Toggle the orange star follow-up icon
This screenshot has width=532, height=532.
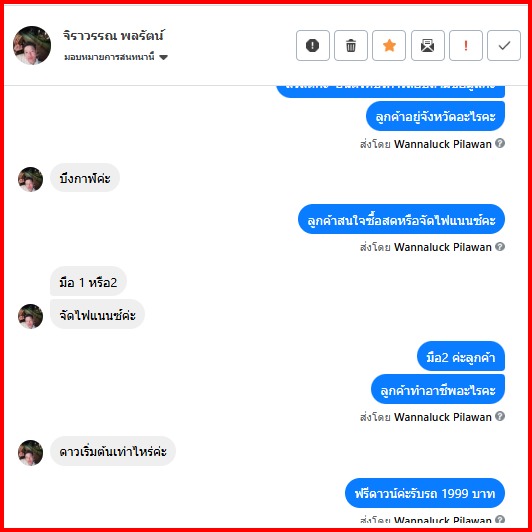point(389,45)
